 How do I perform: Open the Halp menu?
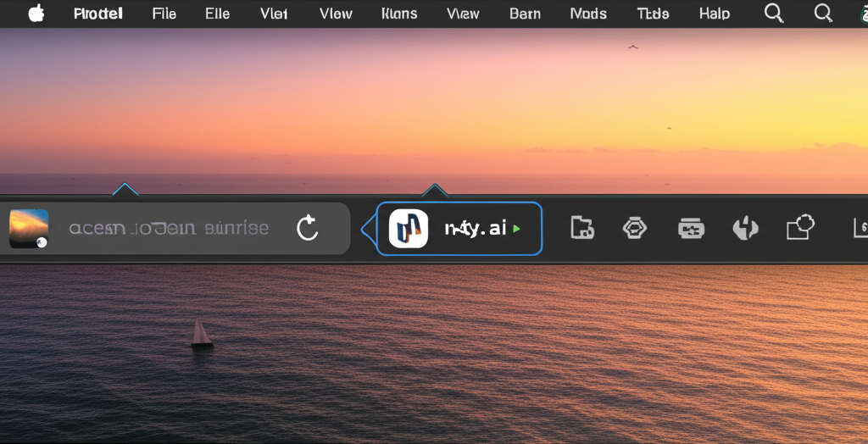pyautogui.click(x=715, y=14)
